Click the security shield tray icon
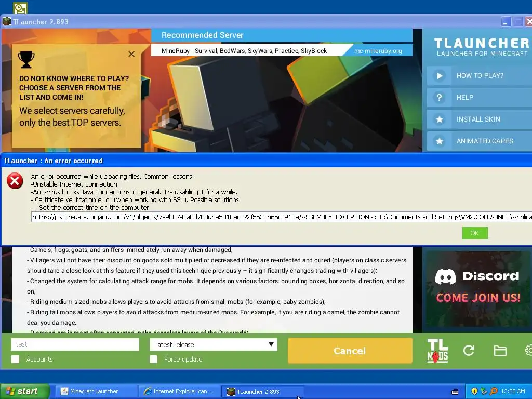Viewport: 532px width, 399px height. click(x=474, y=391)
